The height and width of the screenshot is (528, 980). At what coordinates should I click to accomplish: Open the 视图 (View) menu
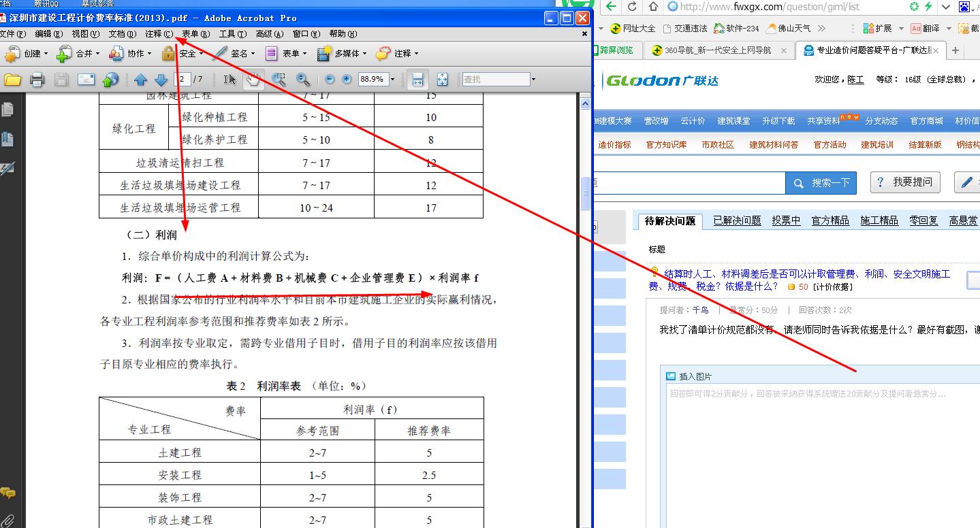tap(85, 34)
